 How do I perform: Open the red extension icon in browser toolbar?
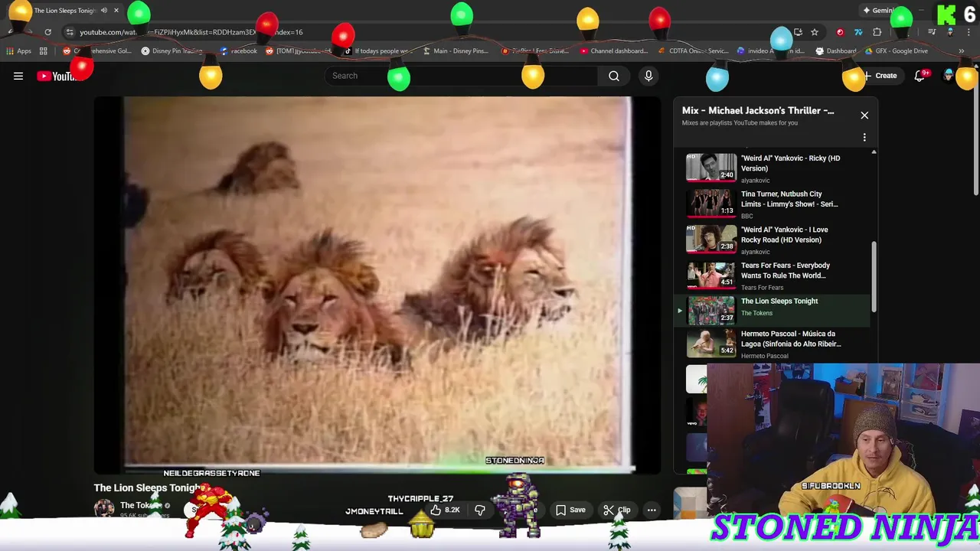tap(840, 32)
